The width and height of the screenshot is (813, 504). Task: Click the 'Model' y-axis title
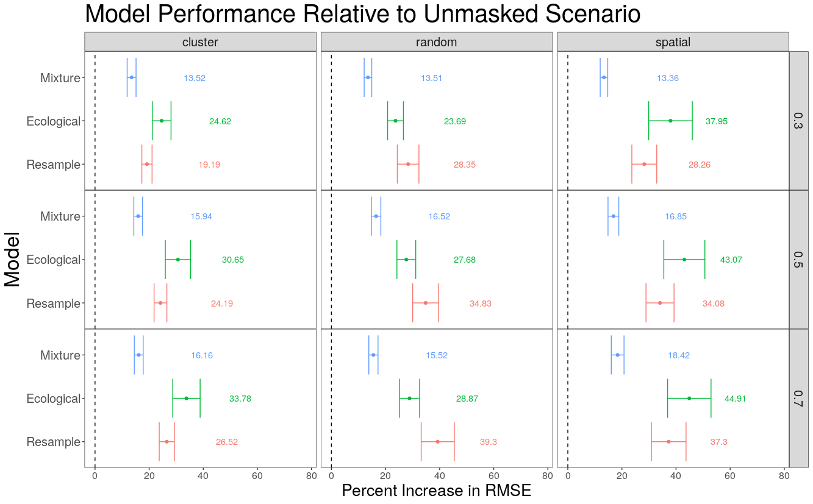[13, 260]
